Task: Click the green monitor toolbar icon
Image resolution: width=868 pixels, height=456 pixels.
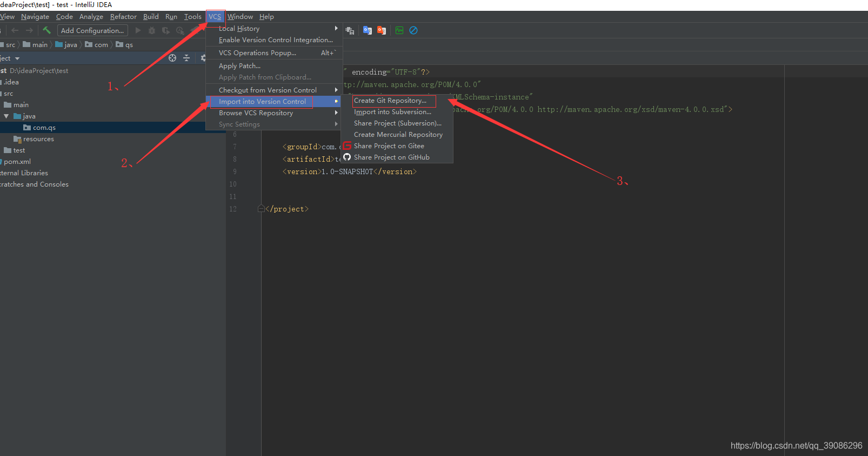Action: [399, 30]
